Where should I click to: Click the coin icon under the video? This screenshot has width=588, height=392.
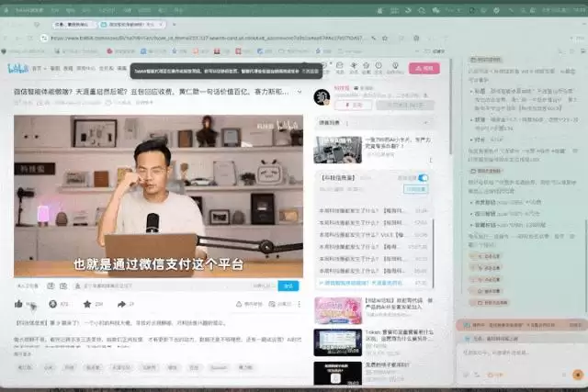point(53,304)
